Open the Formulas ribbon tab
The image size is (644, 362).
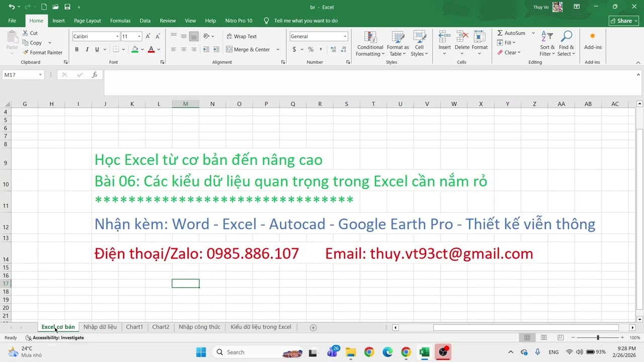click(x=120, y=21)
